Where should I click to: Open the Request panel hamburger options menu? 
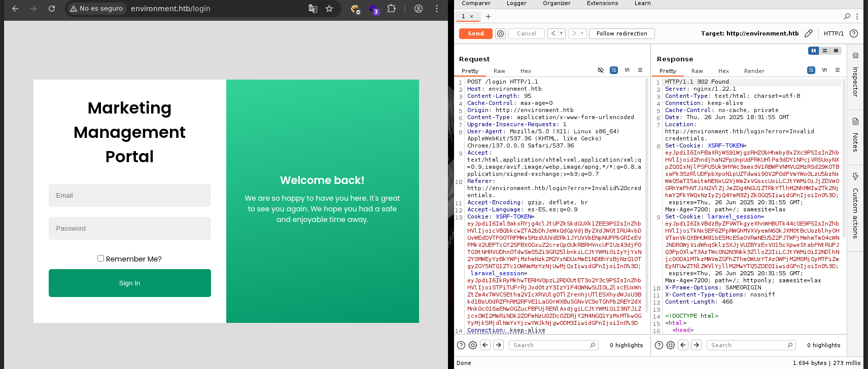pos(640,70)
